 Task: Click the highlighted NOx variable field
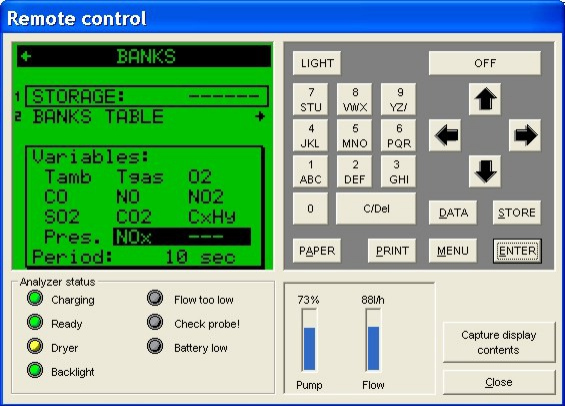tap(182, 237)
